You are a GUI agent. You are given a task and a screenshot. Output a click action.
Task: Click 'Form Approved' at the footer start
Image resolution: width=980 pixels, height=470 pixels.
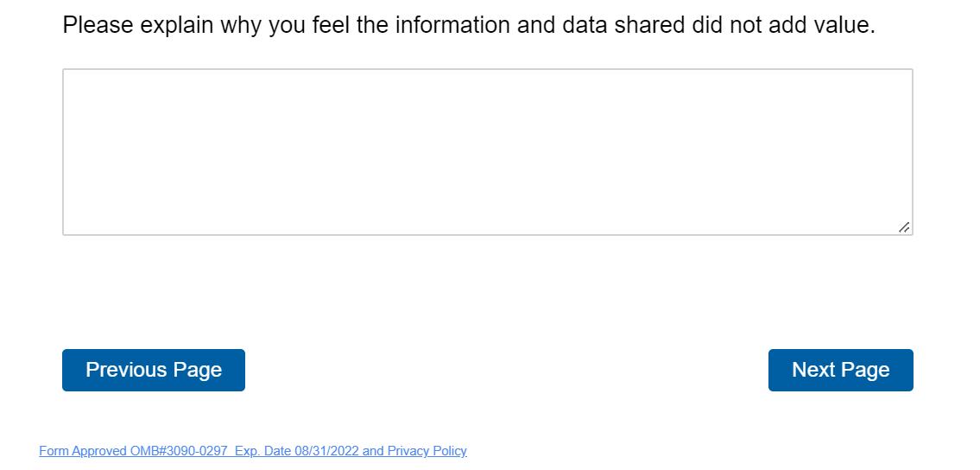click(x=83, y=451)
